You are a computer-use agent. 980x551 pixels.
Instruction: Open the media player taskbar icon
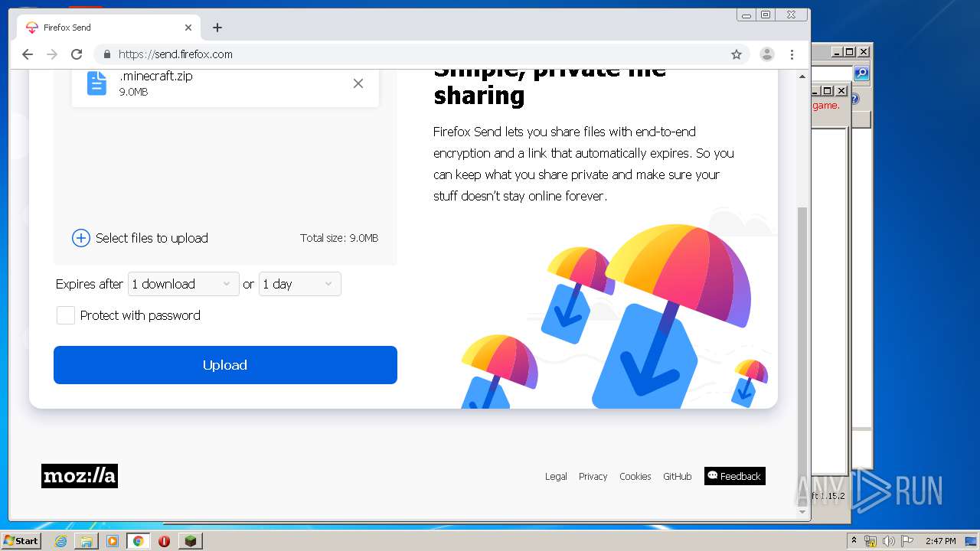pos(113,541)
